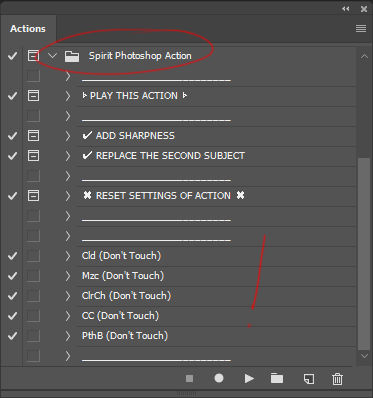This screenshot has height=398, width=373.
Task: Toggle dialog icon for PLAY THIS ACTION
Action: coord(33,96)
